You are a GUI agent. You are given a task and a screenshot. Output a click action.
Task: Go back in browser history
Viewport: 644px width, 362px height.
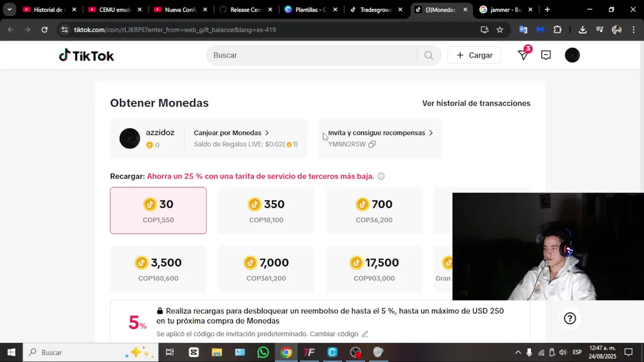coord(11,30)
